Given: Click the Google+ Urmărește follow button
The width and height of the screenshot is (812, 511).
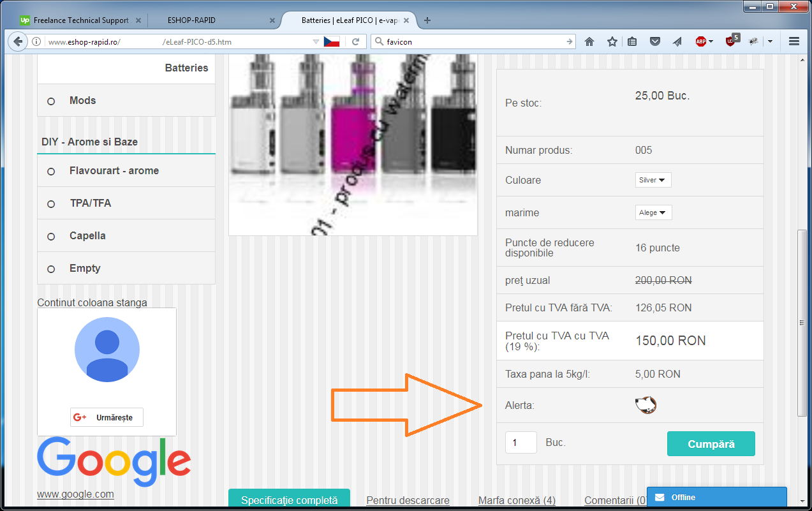Looking at the screenshot, I should (107, 417).
